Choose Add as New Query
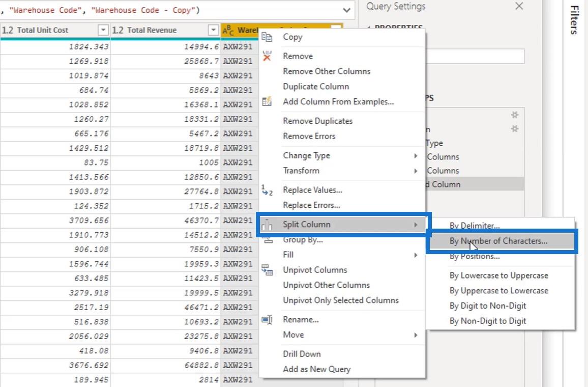This screenshot has height=387, width=588. coord(316,369)
